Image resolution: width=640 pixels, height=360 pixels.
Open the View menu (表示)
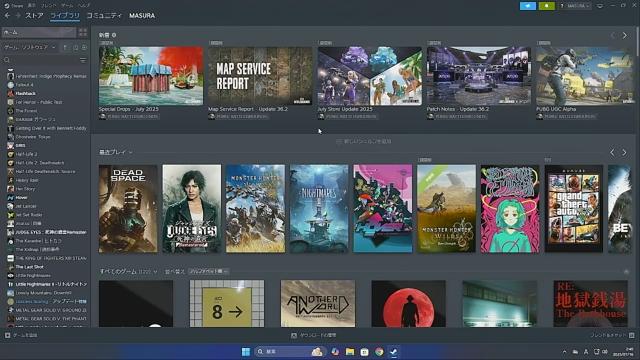(x=31, y=6)
